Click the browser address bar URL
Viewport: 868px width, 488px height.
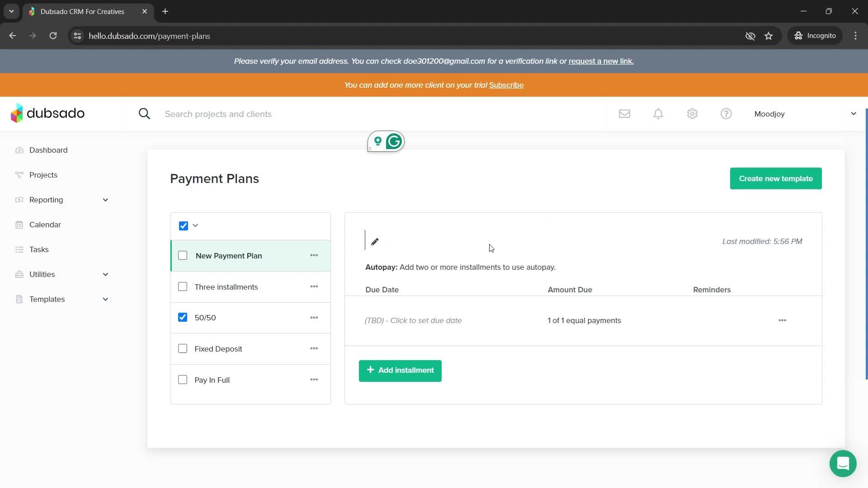[149, 36]
